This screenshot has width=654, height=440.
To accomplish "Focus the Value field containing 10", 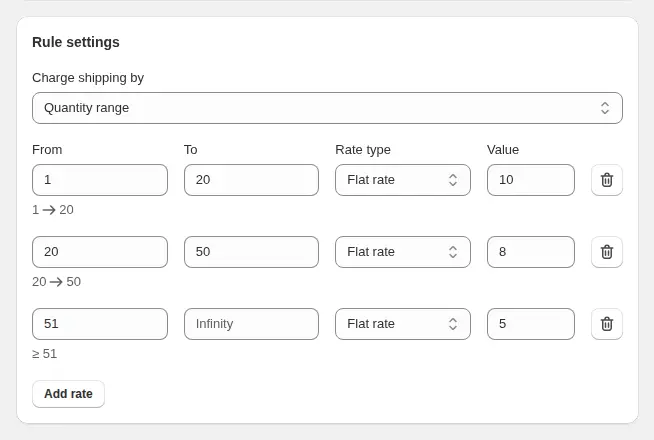I will point(531,180).
